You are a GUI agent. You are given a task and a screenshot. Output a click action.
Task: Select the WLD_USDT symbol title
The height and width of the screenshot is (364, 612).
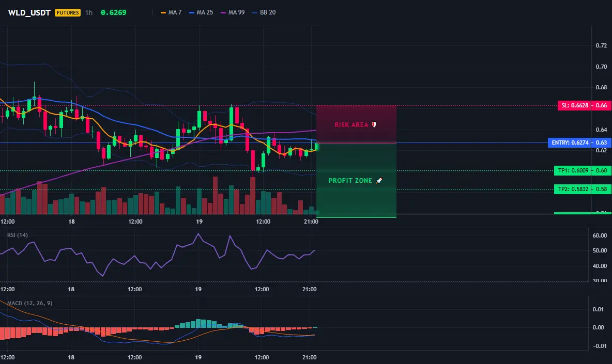click(x=29, y=12)
